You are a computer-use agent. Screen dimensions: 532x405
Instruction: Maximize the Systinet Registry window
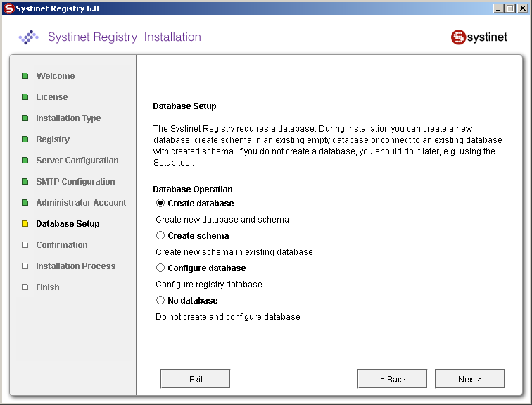coord(510,8)
